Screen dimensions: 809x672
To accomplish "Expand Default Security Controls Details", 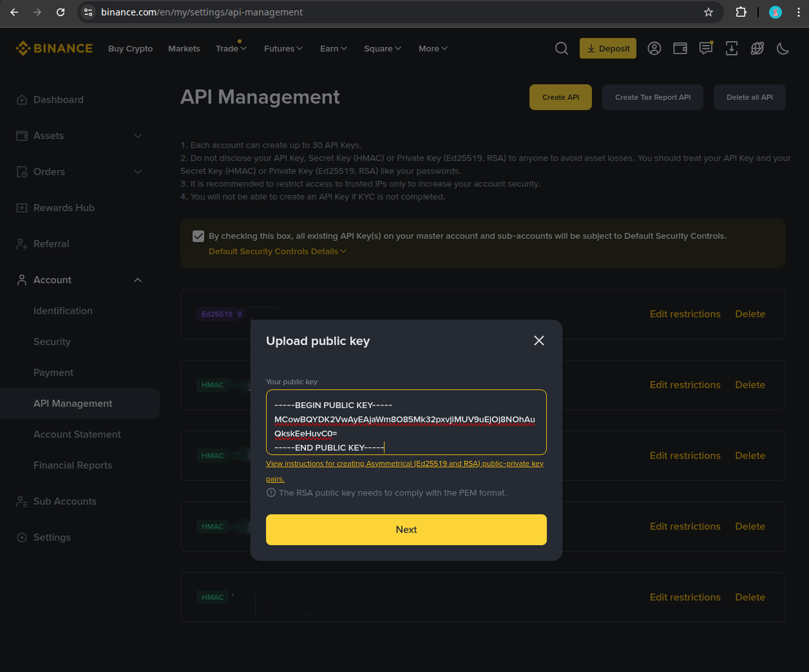I will pyautogui.click(x=278, y=252).
